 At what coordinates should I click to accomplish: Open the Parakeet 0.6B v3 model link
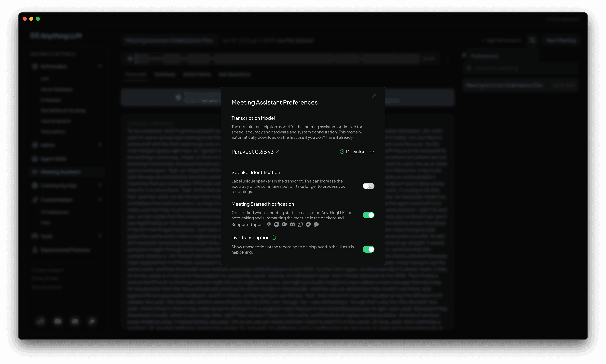click(x=252, y=152)
